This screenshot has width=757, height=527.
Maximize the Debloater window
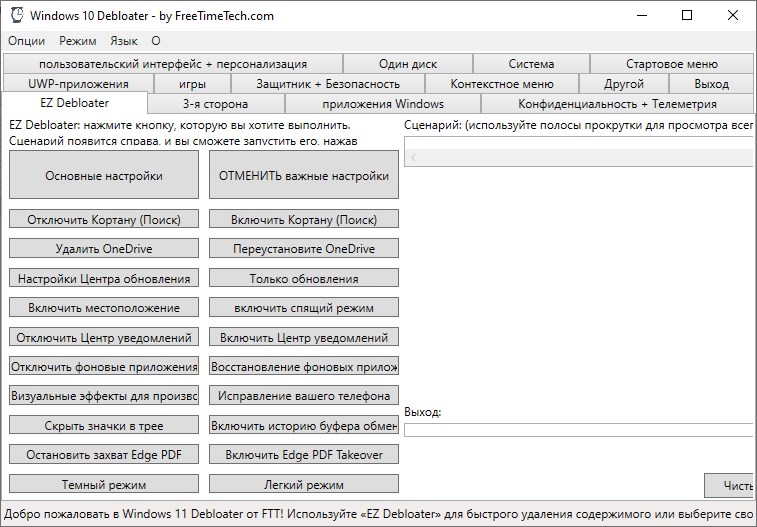687,15
